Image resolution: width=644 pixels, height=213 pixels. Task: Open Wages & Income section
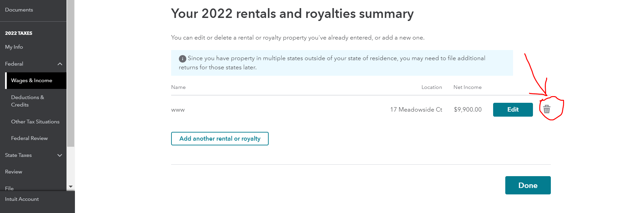[32, 80]
